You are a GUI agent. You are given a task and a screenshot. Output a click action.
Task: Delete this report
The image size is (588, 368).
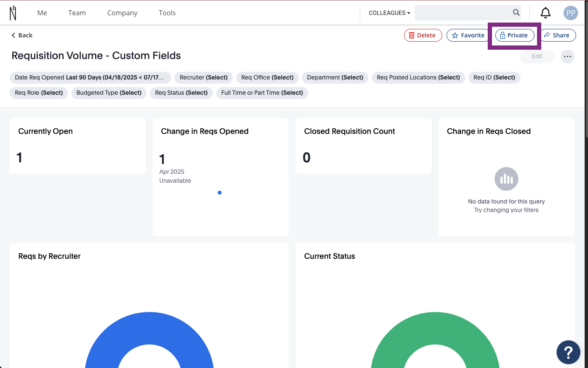click(x=423, y=35)
